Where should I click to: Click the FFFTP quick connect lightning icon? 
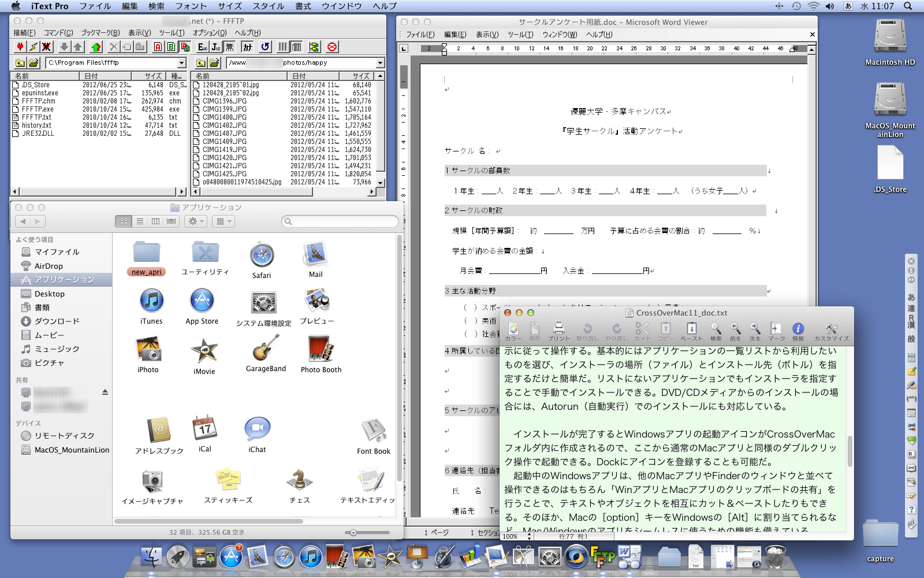(33, 47)
